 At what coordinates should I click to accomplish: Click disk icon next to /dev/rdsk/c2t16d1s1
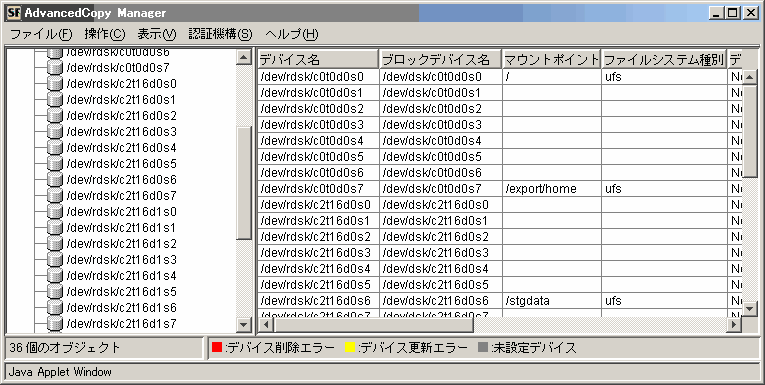pos(55,227)
